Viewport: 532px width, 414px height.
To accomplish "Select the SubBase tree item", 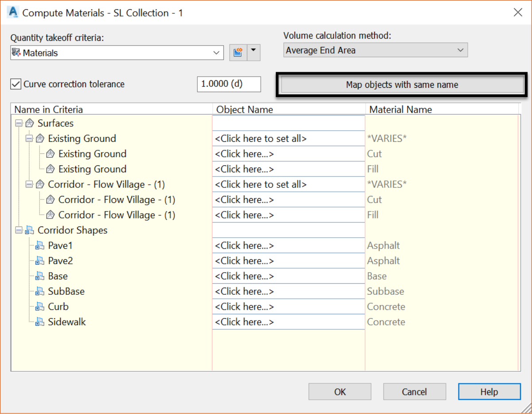I will pyautogui.click(x=66, y=291).
